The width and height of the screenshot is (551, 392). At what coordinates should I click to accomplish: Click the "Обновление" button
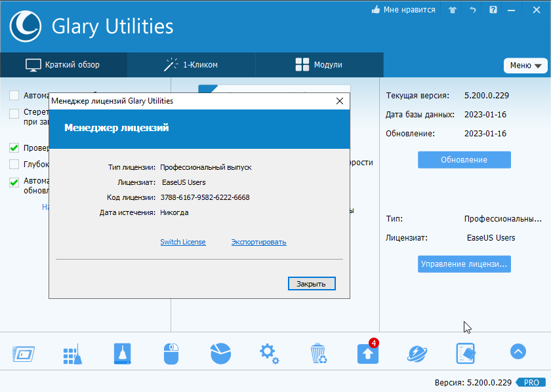pos(464,160)
